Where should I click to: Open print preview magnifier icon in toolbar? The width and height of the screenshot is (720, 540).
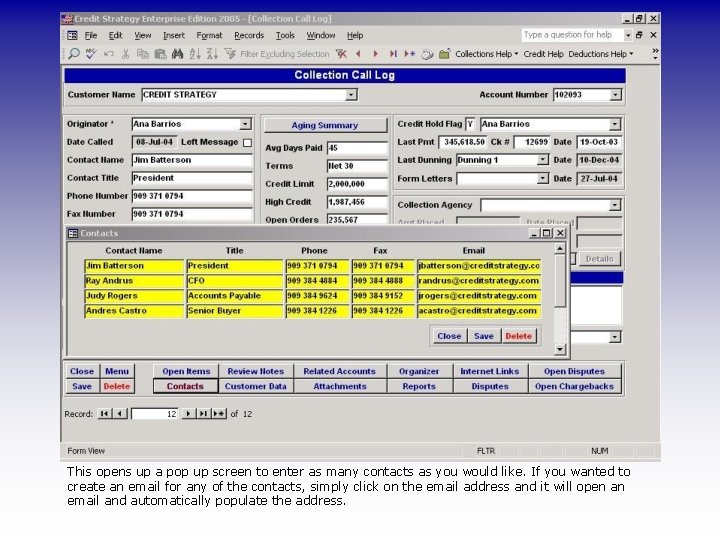[73, 54]
